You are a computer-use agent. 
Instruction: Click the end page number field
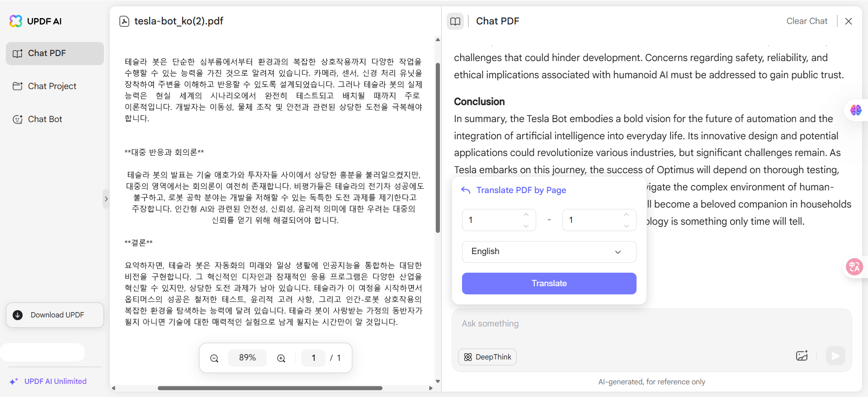click(x=599, y=220)
